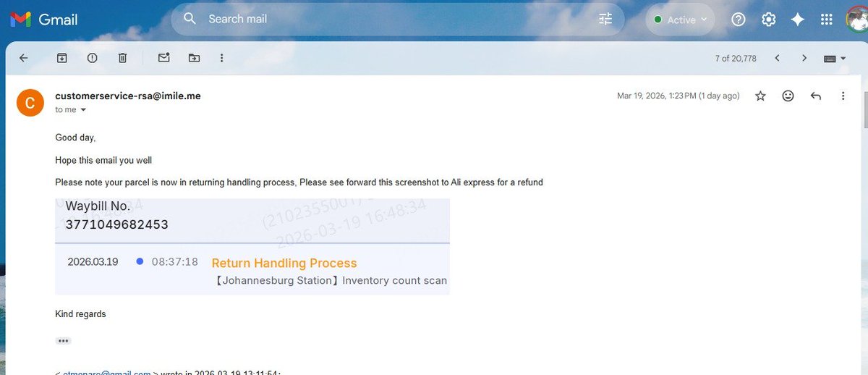
Task: Click the Mar 19, 2026 timestamp
Action: (678, 96)
